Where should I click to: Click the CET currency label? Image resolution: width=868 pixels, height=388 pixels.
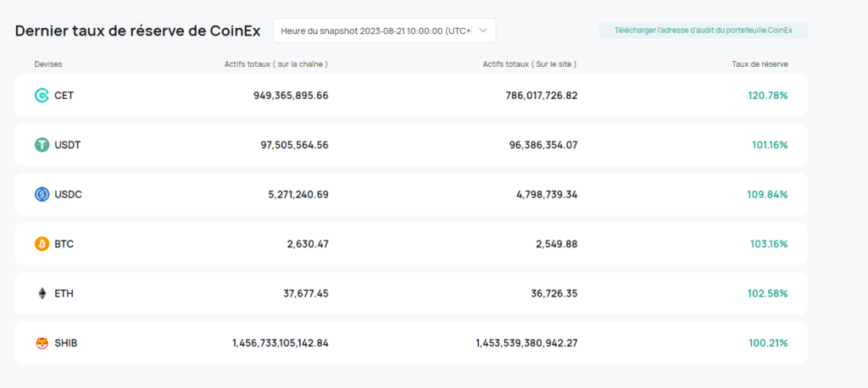64,95
